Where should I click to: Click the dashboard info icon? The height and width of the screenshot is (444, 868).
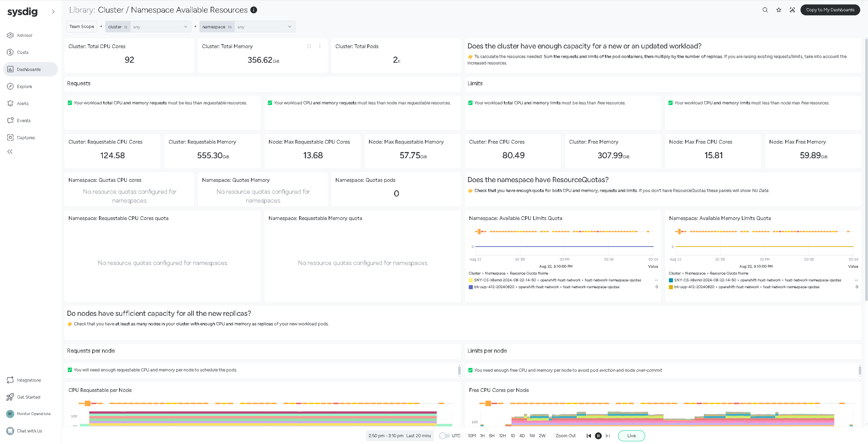pyautogui.click(x=254, y=10)
